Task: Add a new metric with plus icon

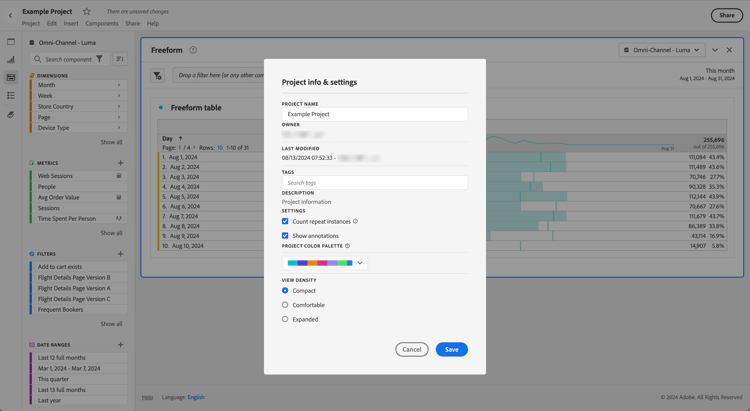Action: (x=121, y=163)
